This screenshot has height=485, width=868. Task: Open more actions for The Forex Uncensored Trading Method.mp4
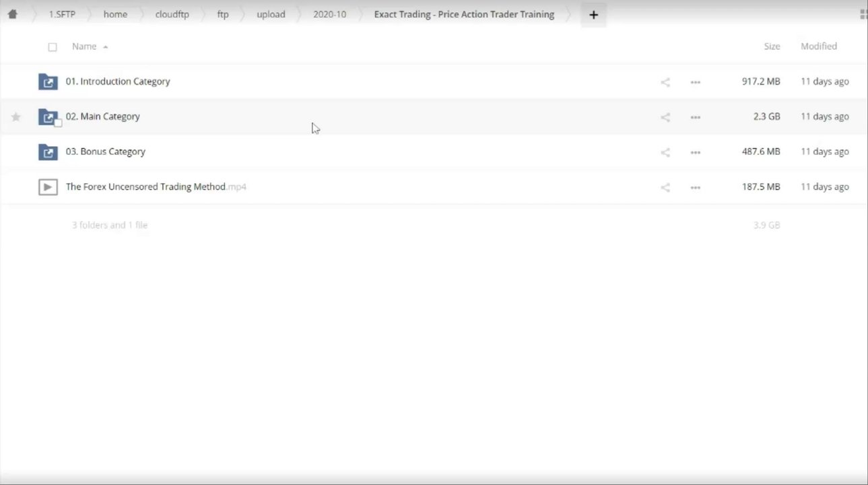(696, 187)
